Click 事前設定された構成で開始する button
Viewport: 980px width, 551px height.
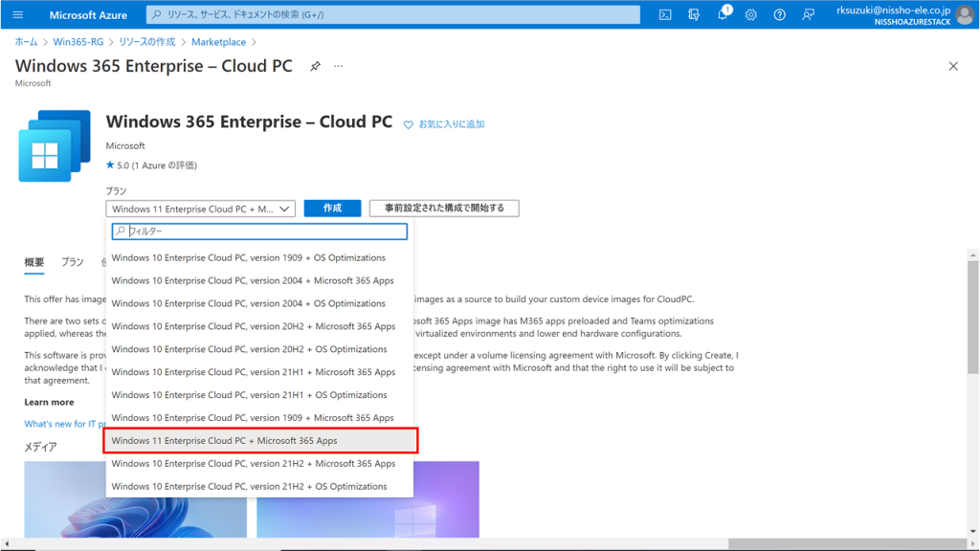pyautogui.click(x=444, y=208)
